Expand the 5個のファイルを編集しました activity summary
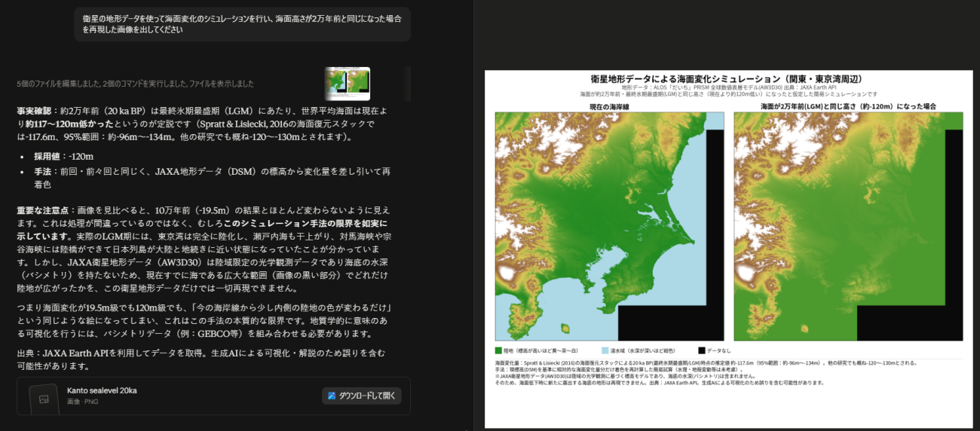Viewport: 980px width, 431px height. pyautogui.click(x=136, y=84)
